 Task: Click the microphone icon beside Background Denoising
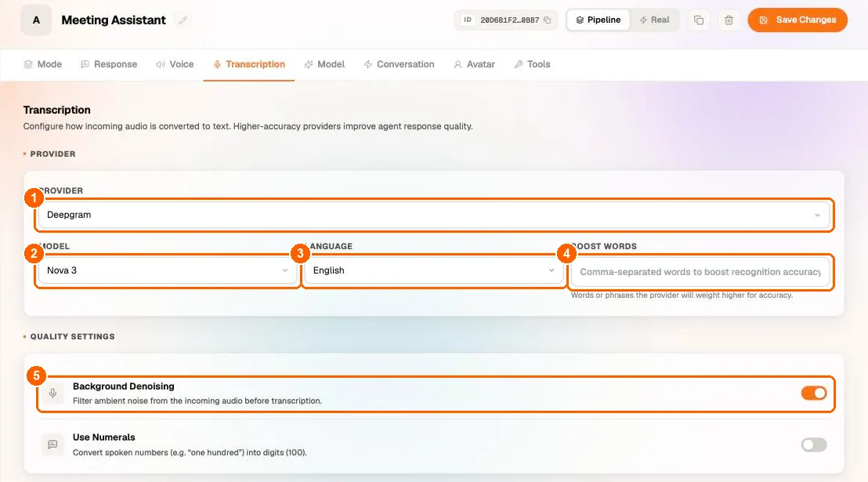pyautogui.click(x=52, y=393)
